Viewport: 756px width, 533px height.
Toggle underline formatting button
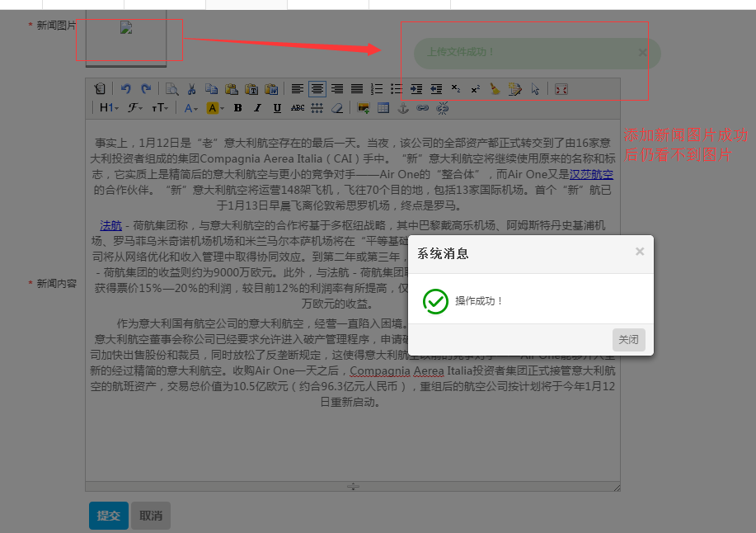pos(277,108)
